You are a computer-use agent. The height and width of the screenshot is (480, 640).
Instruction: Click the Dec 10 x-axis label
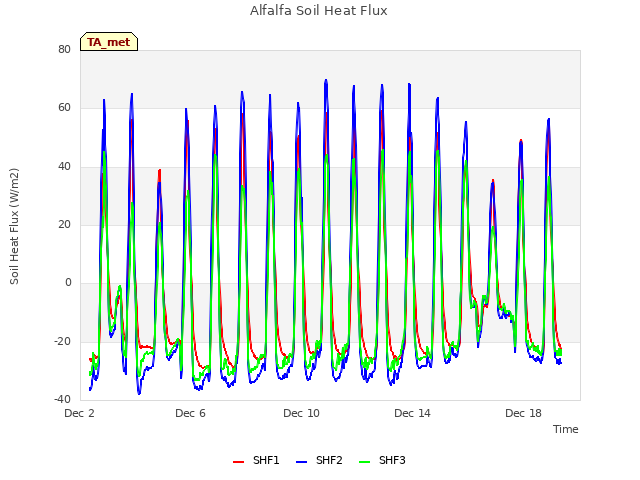(301, 413)
